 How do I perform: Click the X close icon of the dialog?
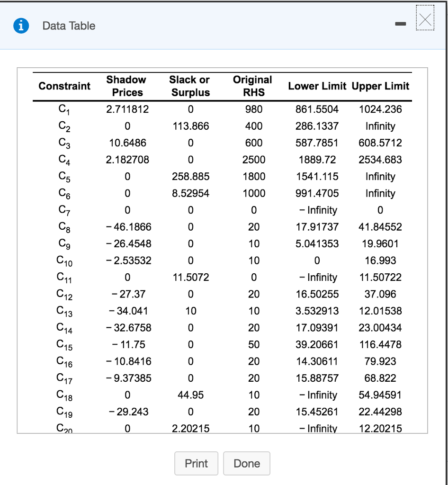[x=425, y=19]
